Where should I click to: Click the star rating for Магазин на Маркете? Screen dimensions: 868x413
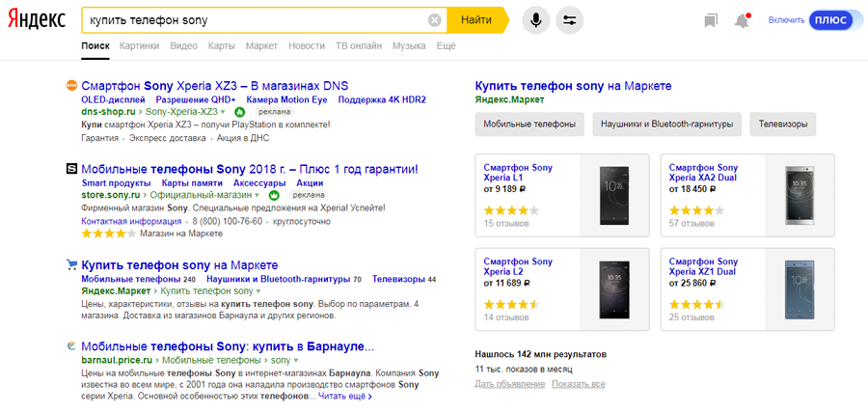pyautogui.click(x=108, y=234)
